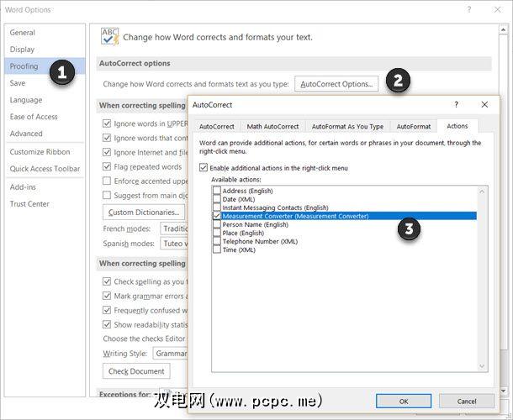This screenshot has width=513, height=420.
Task: Toggle Check spelling as you type
Action: [x=107, y=281]
